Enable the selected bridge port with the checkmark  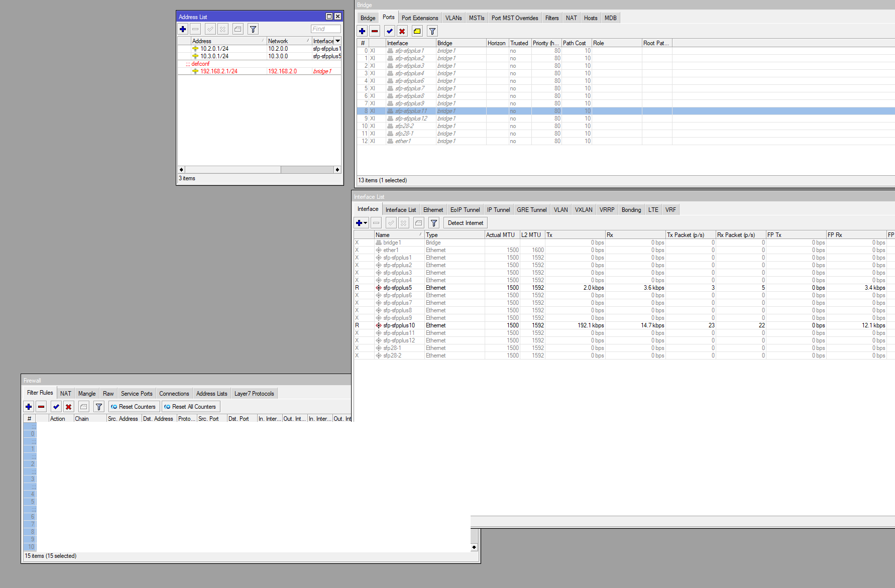pyautogui.click(x=390, y=31)
